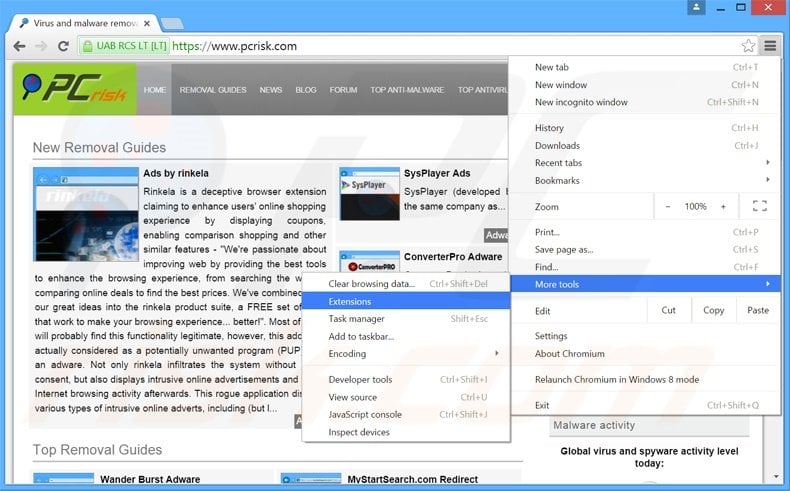Open FORUM nav link
The width and height of the screenshot is (790, 491).
tap(344, 90)
